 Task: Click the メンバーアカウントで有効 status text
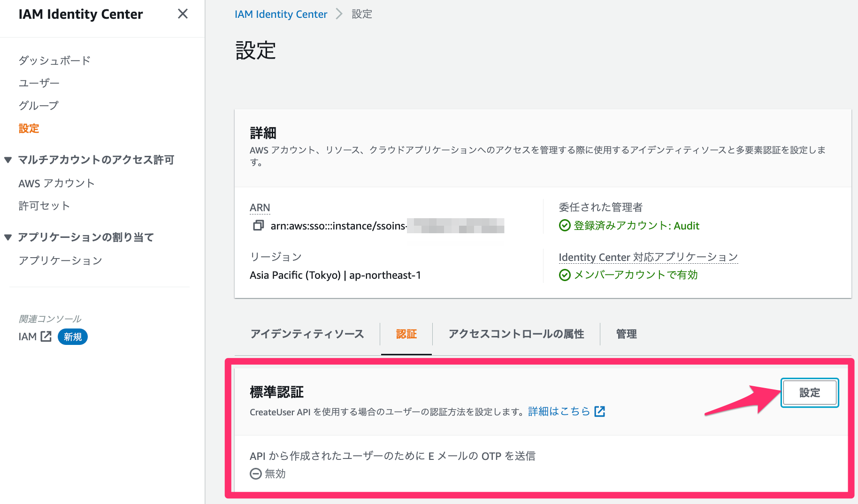636,275
